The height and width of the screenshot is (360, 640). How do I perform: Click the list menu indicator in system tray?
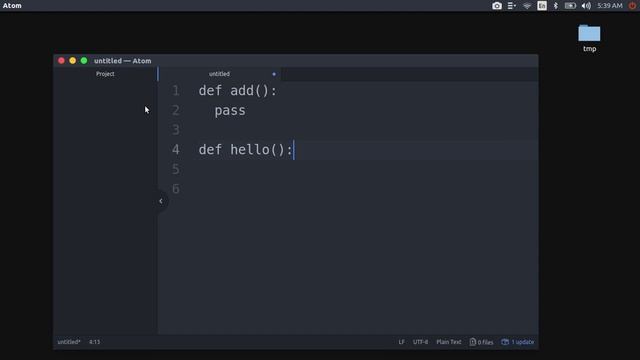pos(511,6)
